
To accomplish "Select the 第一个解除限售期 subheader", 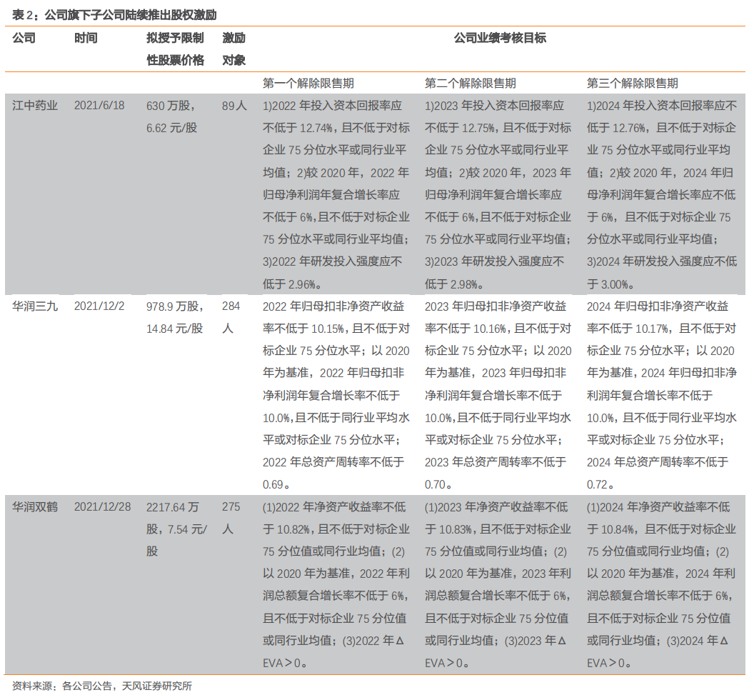I will coord(308,84).
